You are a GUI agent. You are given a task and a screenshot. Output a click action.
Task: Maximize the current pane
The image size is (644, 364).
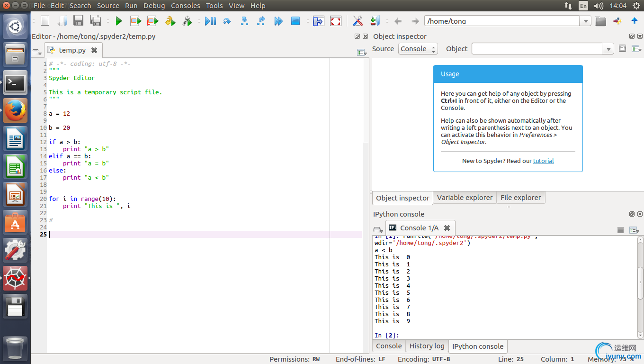318,21
